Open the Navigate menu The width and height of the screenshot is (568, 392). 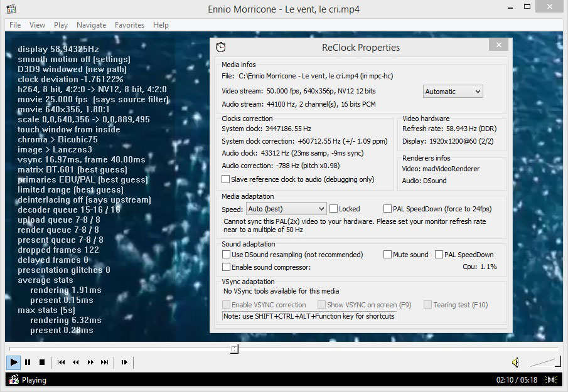pyautogui.click(x=91, y=25)
